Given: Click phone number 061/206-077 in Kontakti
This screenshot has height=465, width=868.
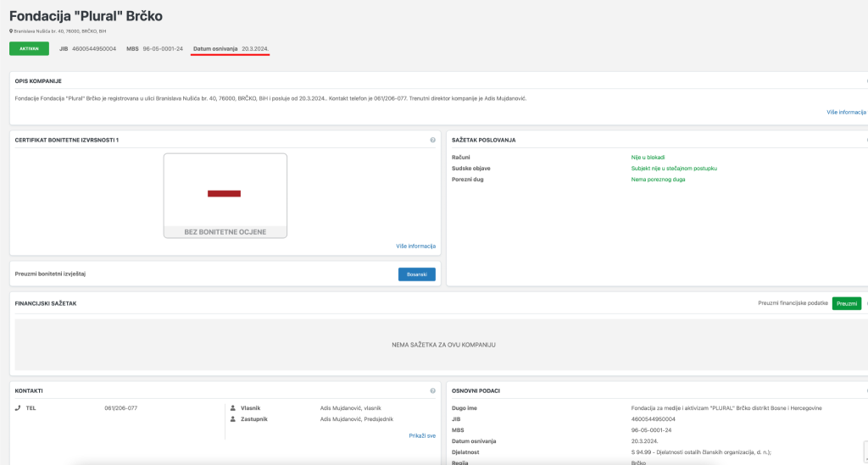Looking at the screenshot, I should 120,407.
